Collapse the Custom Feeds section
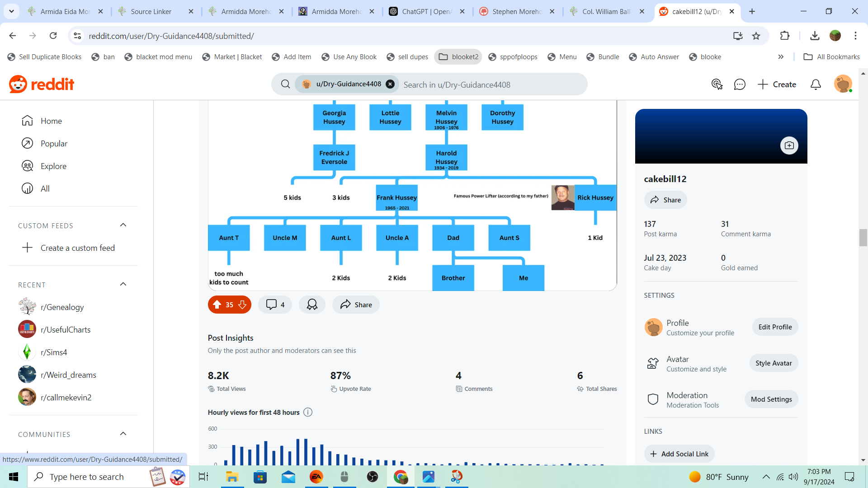This screenshot has height=488, width=868. coord(123,225)
